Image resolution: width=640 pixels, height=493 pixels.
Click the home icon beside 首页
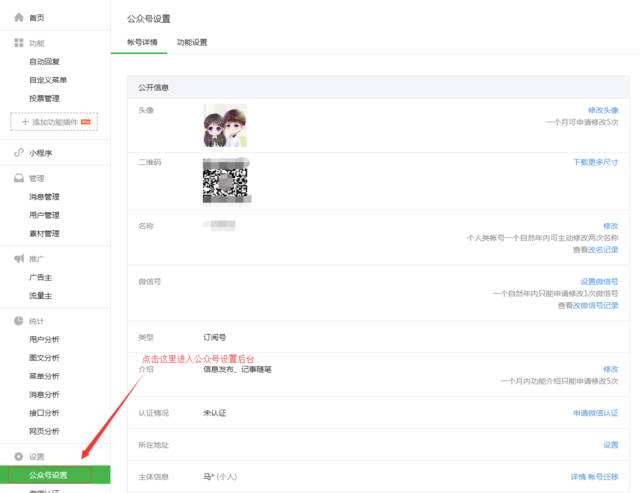coord(18,18)
